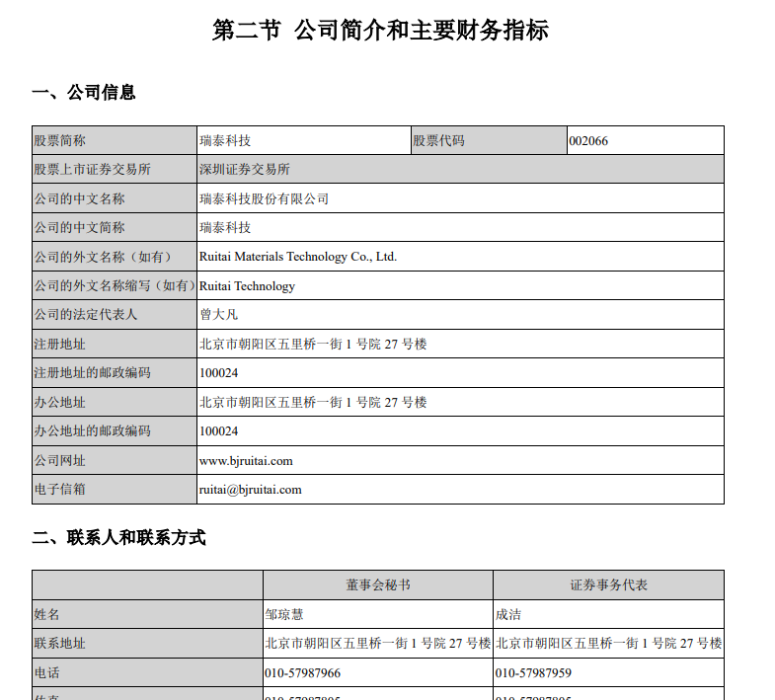The width and height of the screenshot is (775, 700).
Task: Click the email ruitai@bjruitai.com
Action: 250,490
